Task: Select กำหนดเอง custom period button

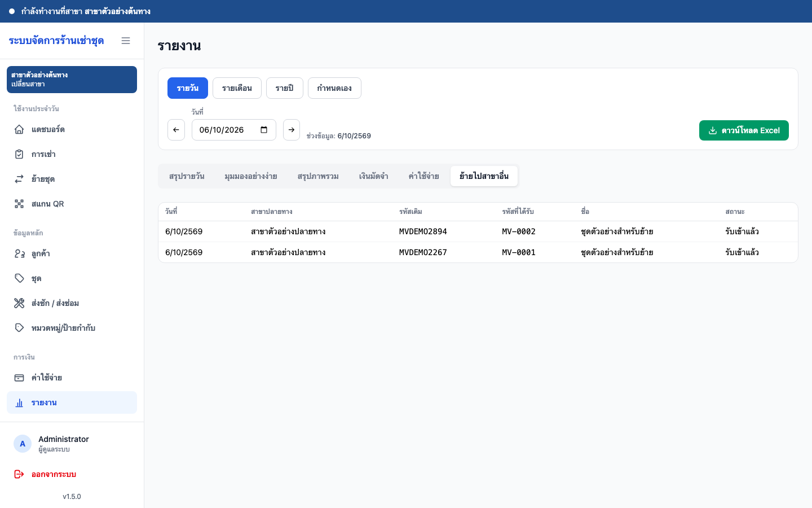Action: tap(334, 88)
